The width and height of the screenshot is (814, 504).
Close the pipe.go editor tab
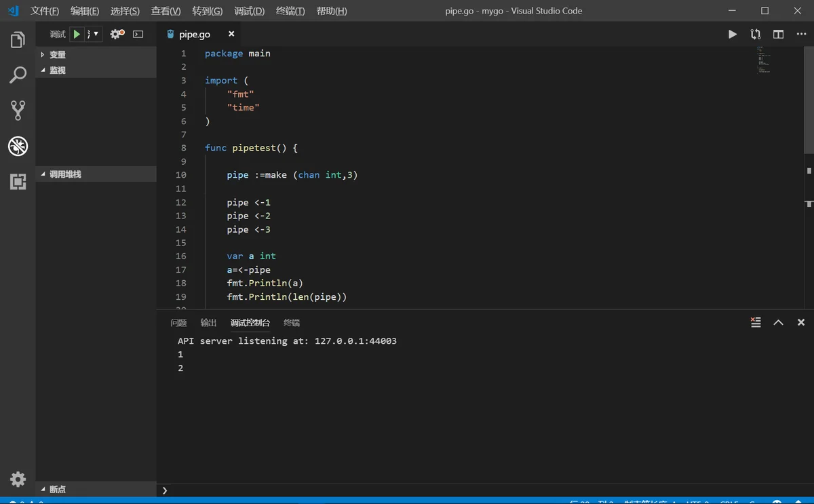coord(231,34)
